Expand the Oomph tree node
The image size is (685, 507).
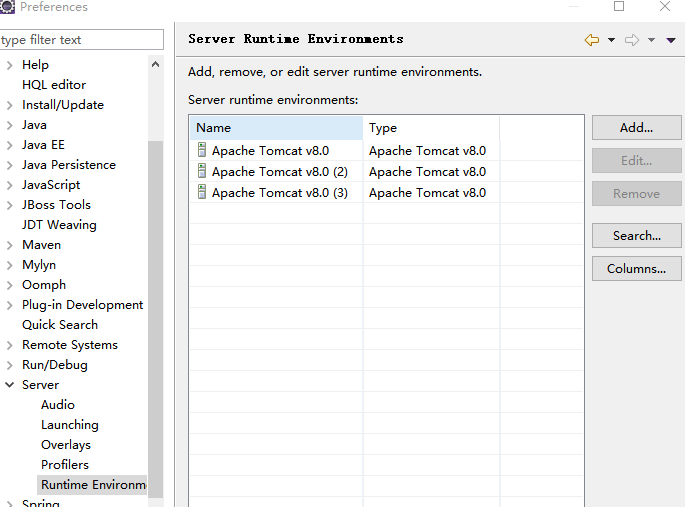tap(10, 285)
